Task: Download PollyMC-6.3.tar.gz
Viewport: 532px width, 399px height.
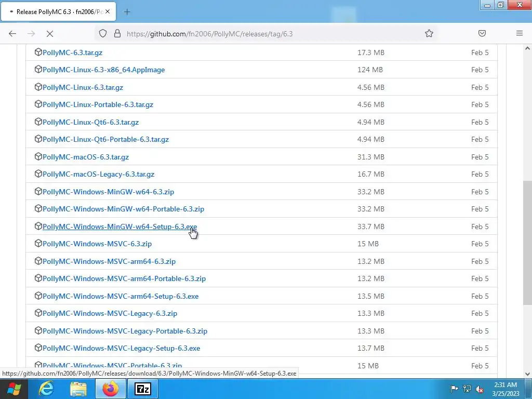Action: tap(72, 52)
